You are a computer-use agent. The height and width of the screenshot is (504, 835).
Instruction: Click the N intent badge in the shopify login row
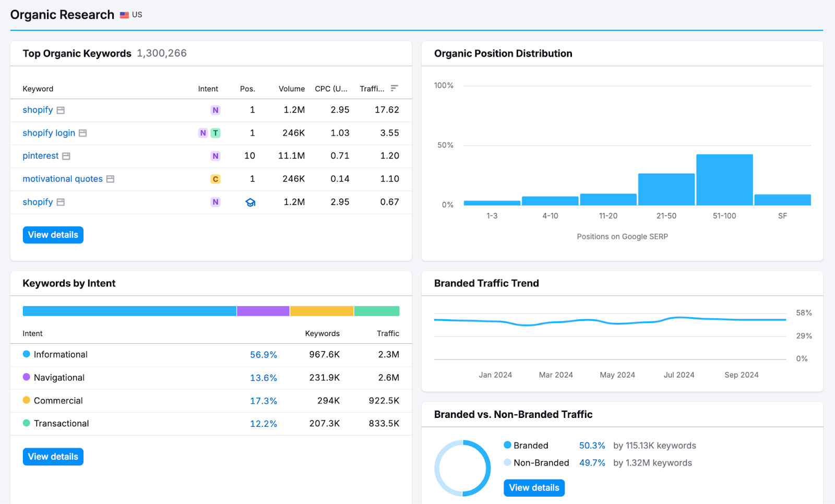pyautogui.click(x=203, y=133)
